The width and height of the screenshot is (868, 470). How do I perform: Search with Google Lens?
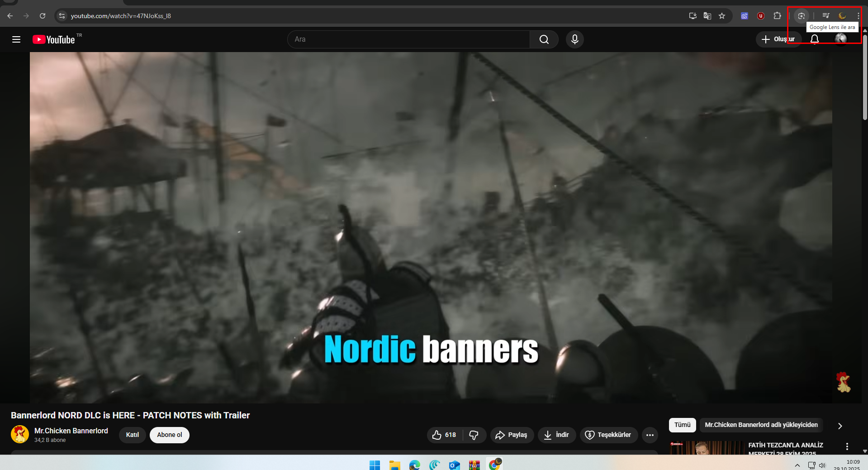tap(801, 16)
